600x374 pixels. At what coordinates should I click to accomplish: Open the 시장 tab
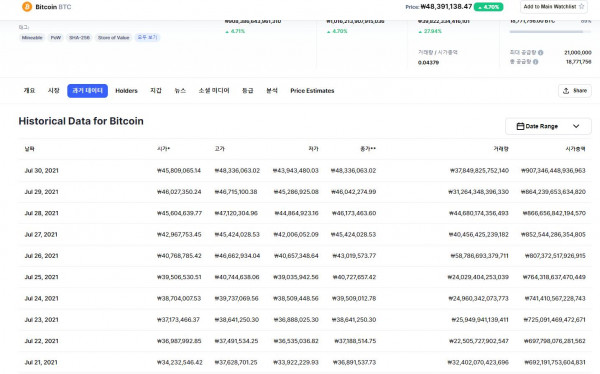pyautogui.click(x=54, y=91)
